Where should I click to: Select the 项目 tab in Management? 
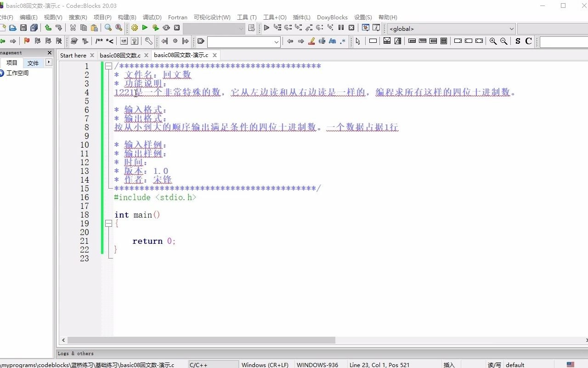(x=12, y=63)
